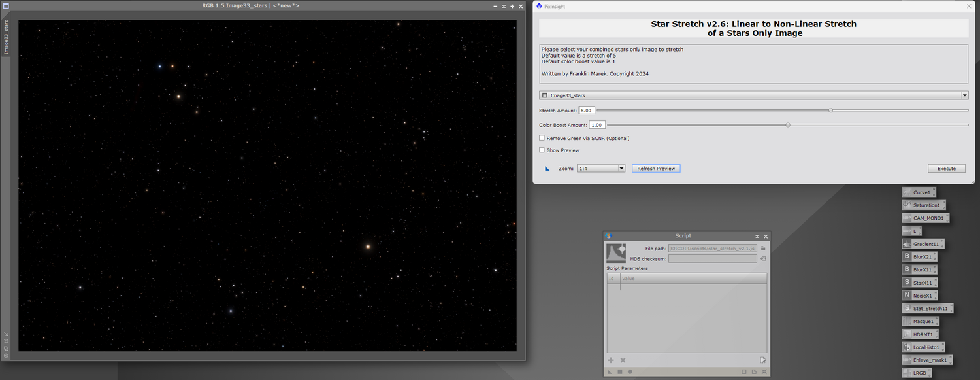
Task: Click the Color Boost Amount value field
Action: point(596,124)
